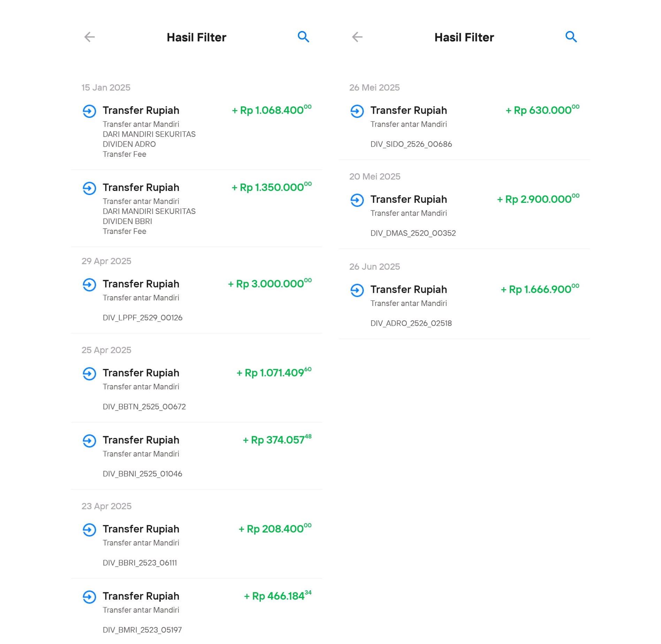This screenshot has height=644, width=661.
Task: Open the Rp 3.000.000 transfer amount
Action: click(269, 284)
